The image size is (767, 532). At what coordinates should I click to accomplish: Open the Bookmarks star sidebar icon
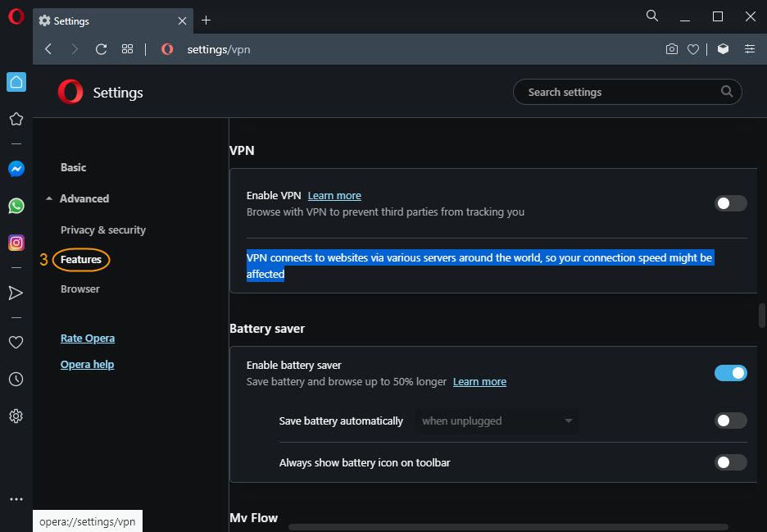coord(16,119)
